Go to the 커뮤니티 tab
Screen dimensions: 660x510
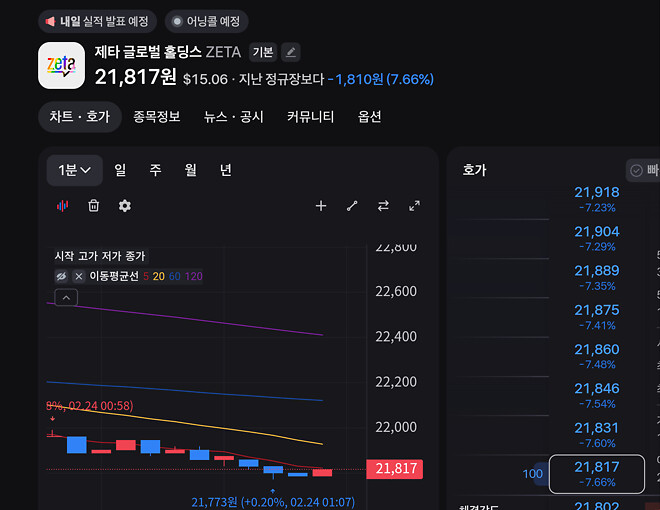tap(311, 117)
